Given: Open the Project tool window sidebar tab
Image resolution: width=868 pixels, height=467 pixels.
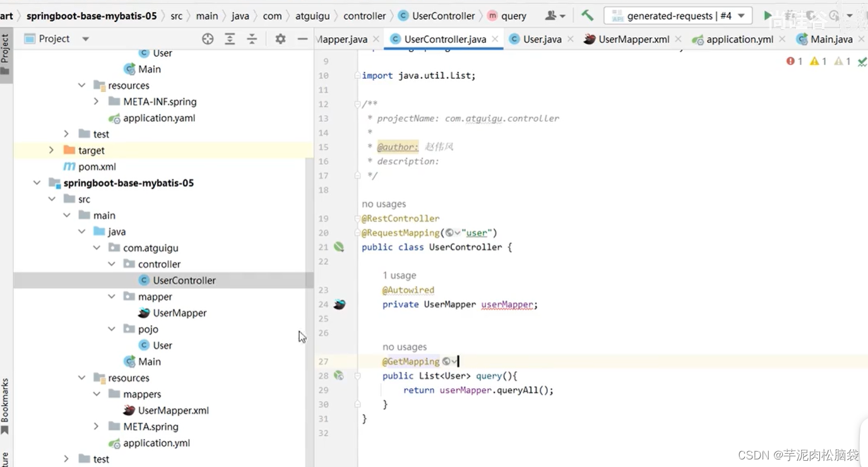Looking at the screenshot, I should click(5, 54).
